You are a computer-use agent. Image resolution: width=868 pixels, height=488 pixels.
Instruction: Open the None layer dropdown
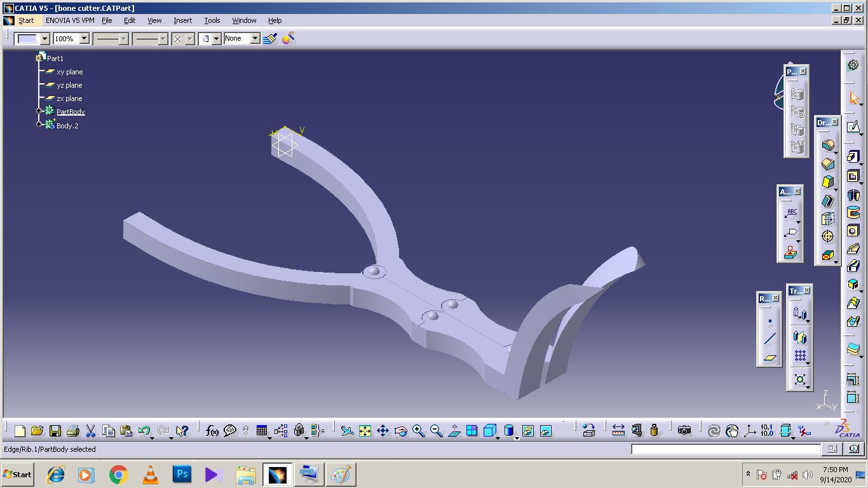(x=255, y=39)
